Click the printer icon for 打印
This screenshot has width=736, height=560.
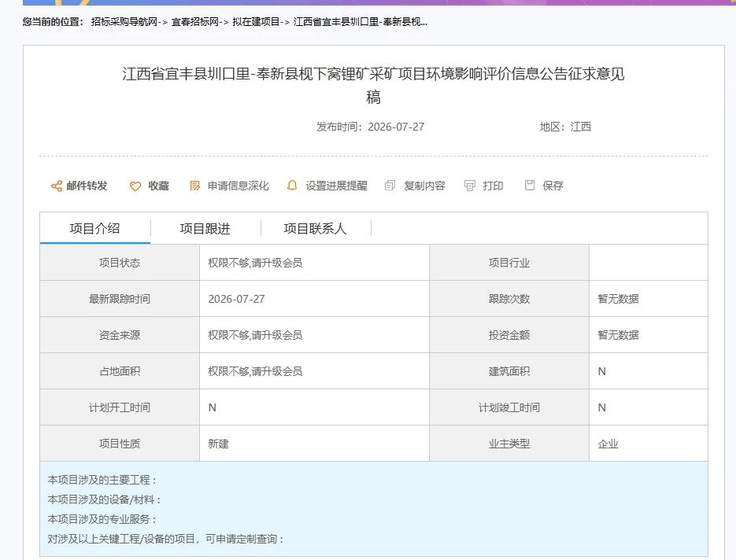[469, 186]
